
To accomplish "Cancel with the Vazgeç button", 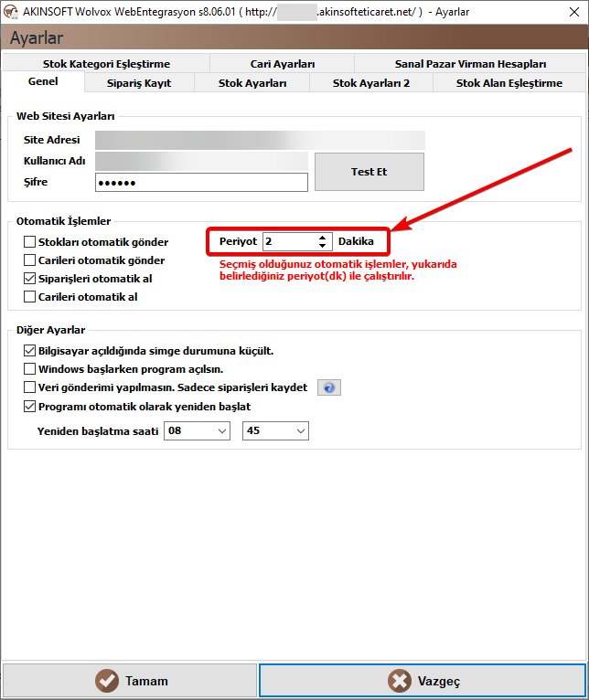I will [x=423, y=681].
